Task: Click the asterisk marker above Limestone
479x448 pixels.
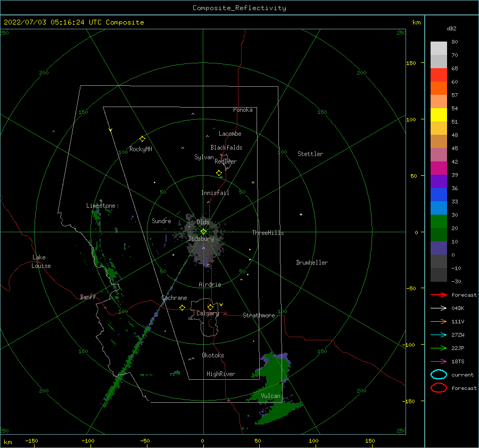Action: [101, 201]
